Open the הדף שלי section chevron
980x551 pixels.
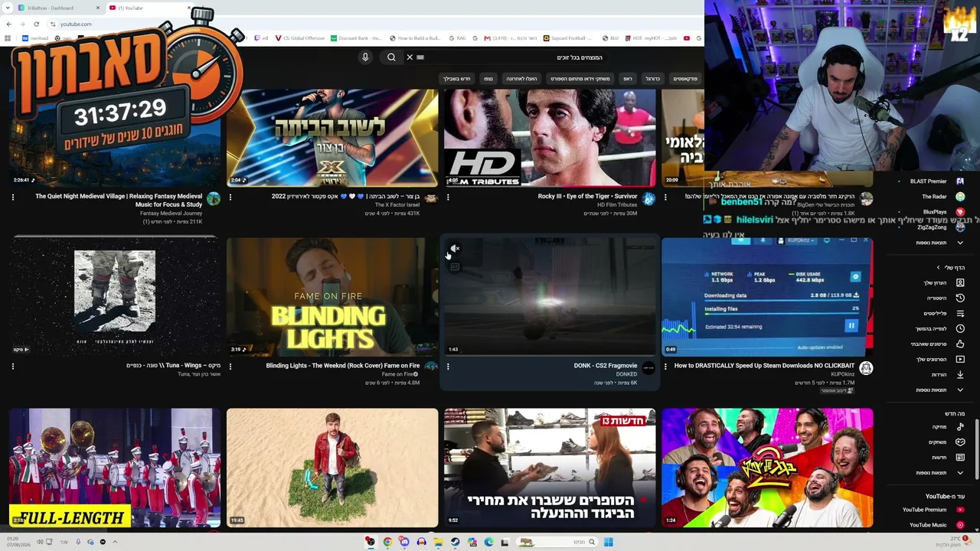click(939, 268)
